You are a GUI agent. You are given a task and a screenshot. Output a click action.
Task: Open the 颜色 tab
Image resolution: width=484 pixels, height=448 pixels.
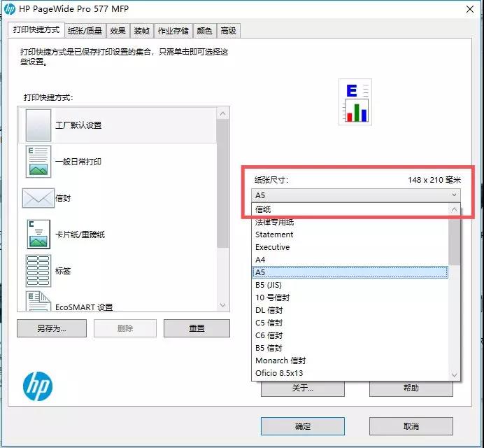pos(205,31)
